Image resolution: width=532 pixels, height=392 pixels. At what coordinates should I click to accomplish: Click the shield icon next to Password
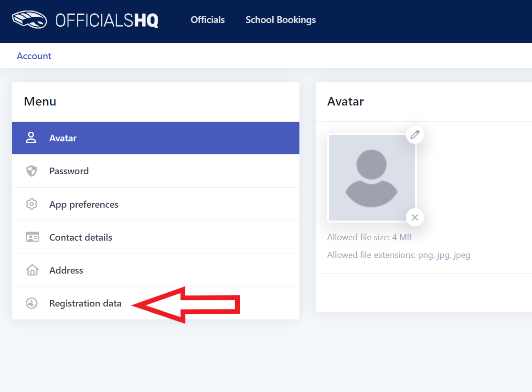32,171
